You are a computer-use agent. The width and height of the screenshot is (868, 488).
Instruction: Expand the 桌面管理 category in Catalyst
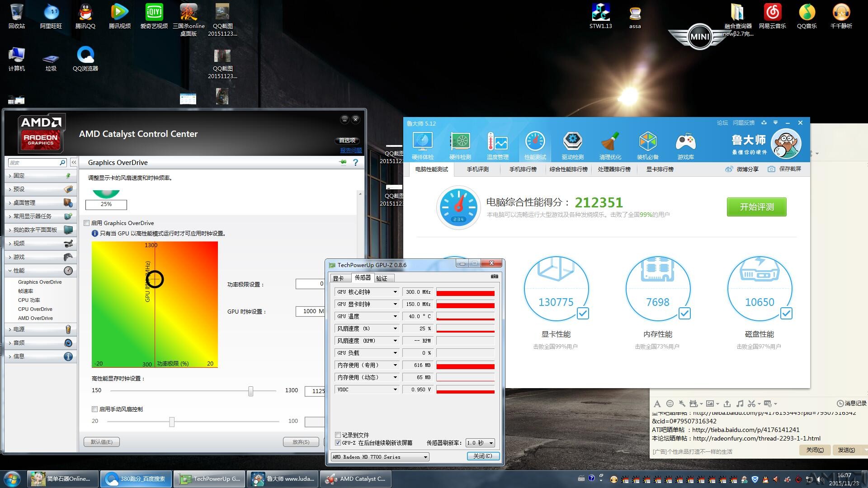pyautogui.click(x=41, y=203)
